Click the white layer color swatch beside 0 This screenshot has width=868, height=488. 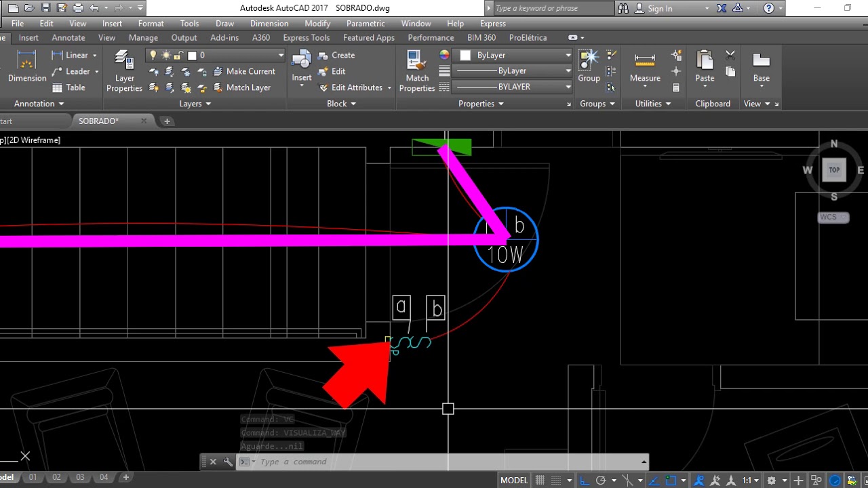pyautogui.click(x=192, y=56)
